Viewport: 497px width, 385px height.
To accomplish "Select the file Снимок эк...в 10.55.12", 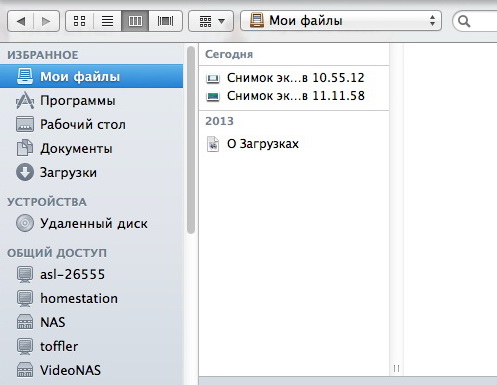I will point(294,78).
